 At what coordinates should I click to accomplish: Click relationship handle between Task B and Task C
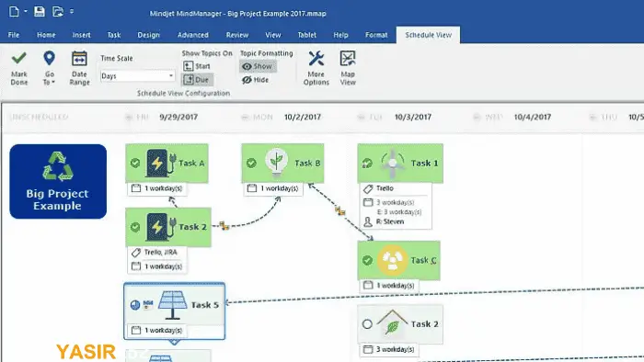pyautogui.click(x=340, y=211)
